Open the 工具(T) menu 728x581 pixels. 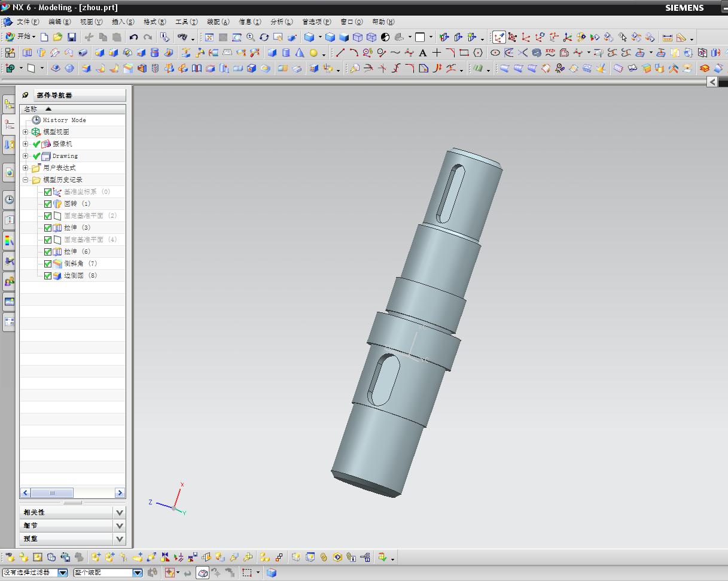click(x=186, y=22)
